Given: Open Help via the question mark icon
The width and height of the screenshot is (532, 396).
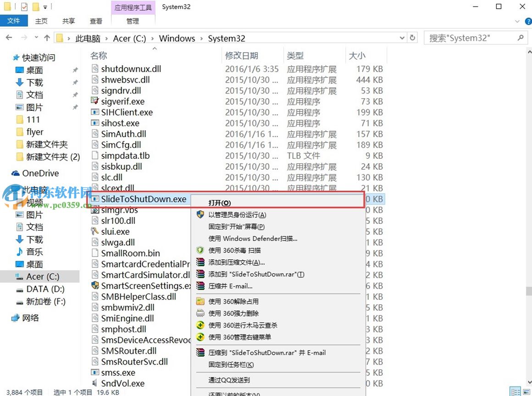Looking at the screenshot, I should click(528, 21).
